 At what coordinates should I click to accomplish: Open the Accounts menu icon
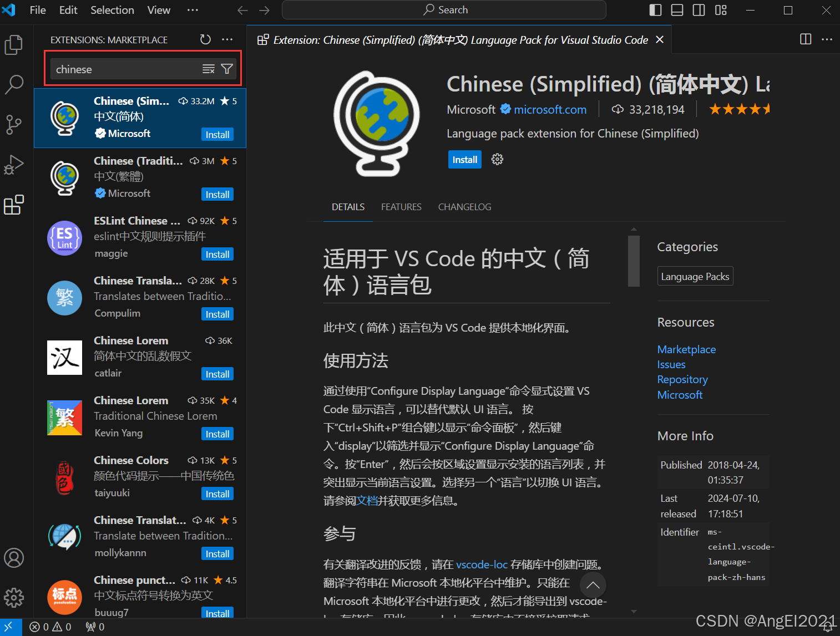click(x=14, y=557)
